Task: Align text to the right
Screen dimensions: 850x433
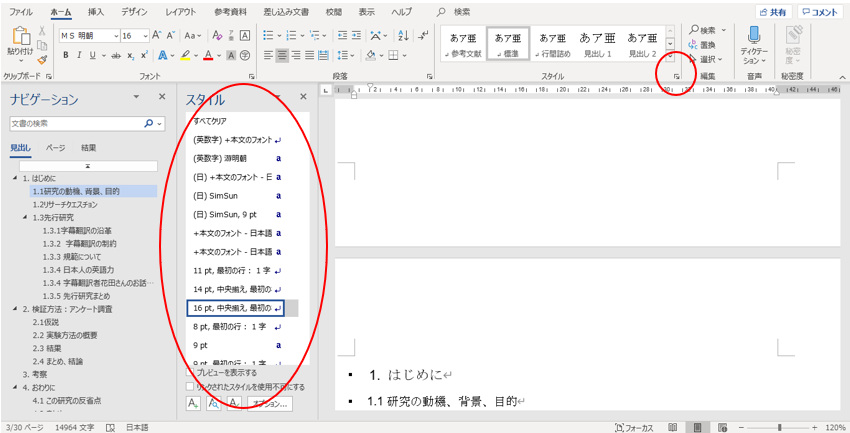Action: [x=296, y=55]
